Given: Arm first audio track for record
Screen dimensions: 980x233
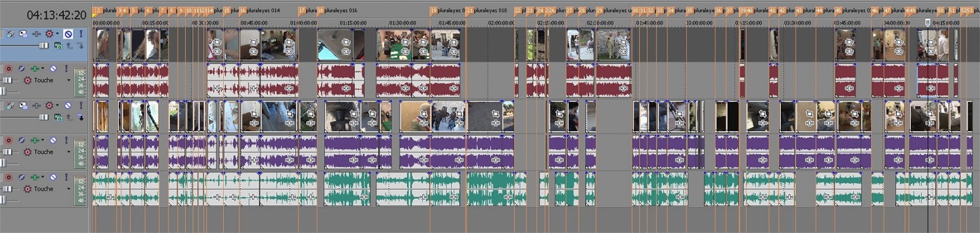Looking at the screenshot, I should click(8, 69).
